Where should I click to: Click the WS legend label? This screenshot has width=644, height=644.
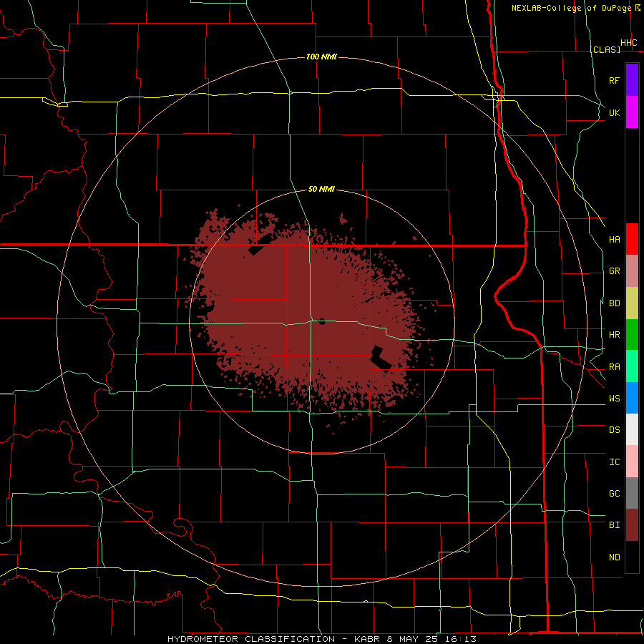click(x=614, y=398)
